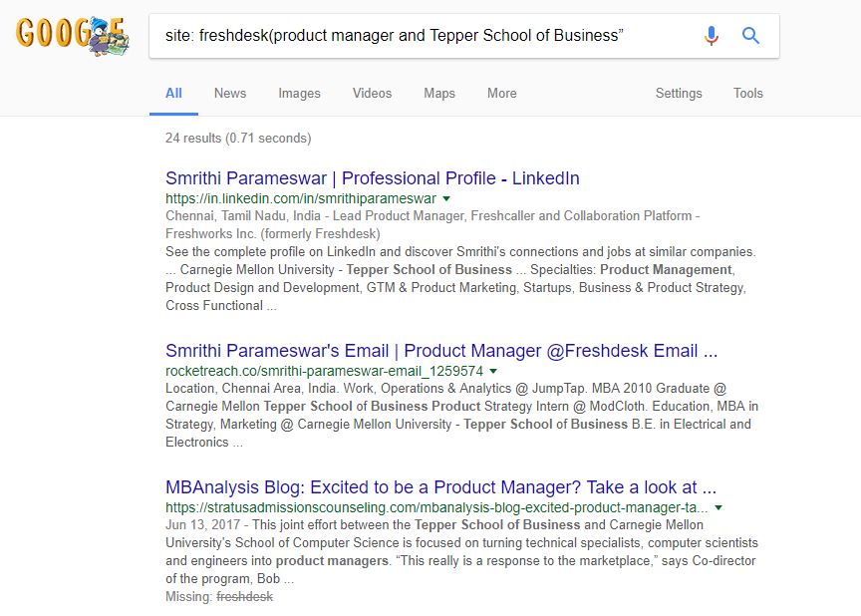861x616 pixels.
Task: Expand dropdown arrow beside stratusadmissionscounseling URL
Action: point(718,507)
